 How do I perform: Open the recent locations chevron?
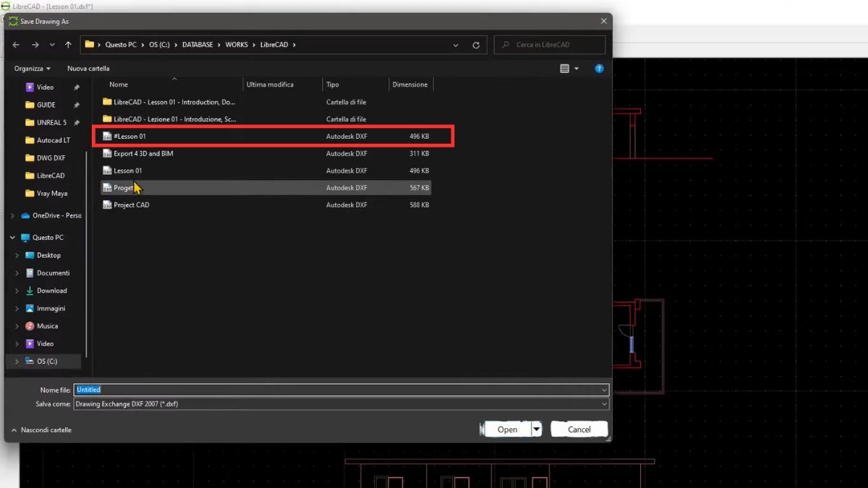(x=52, y=45)
